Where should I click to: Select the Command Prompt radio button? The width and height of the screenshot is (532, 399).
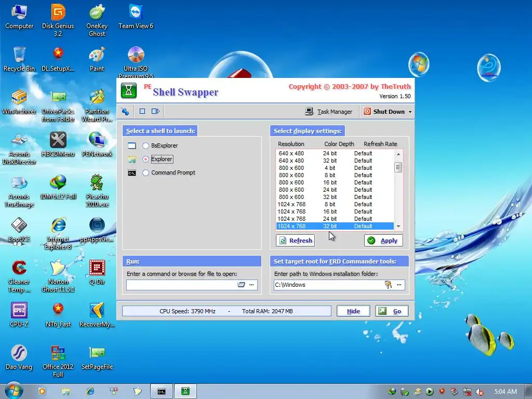pos(145,172)
